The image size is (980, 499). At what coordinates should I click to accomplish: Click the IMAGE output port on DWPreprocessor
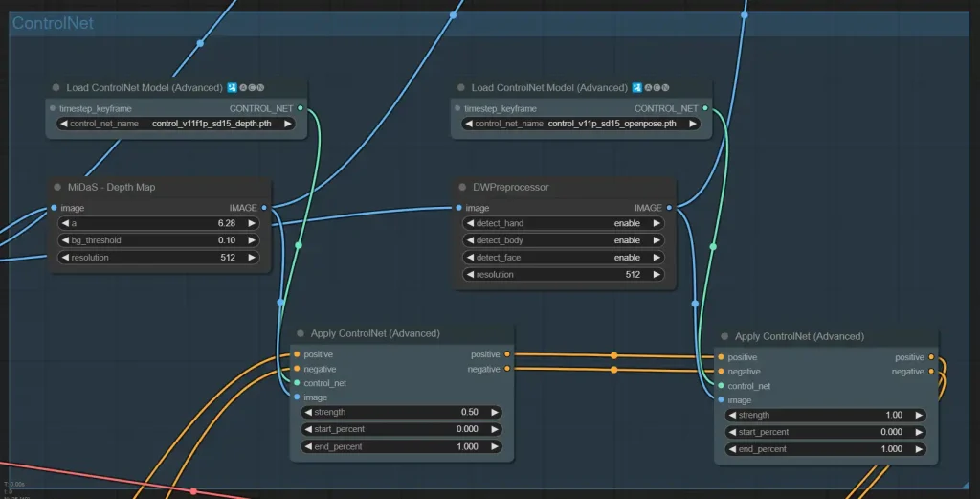(669, 207)
